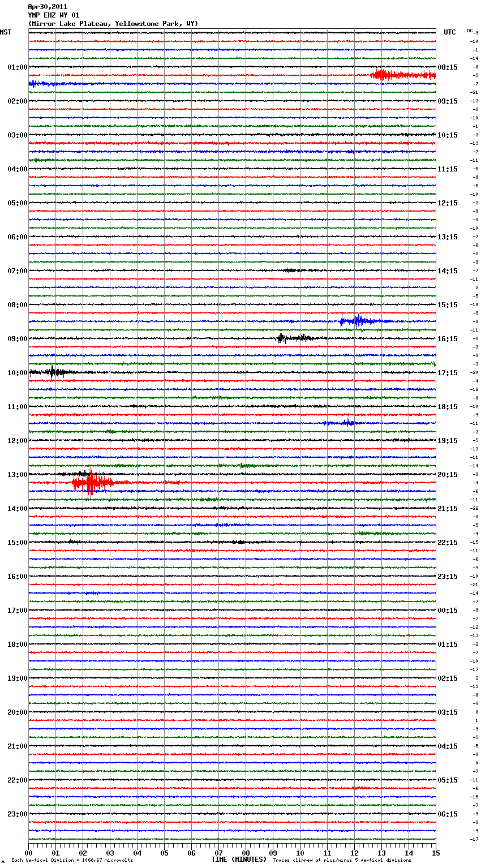Select the 13:00 MST time label
Image resolution: width=481 pixels, height=868 pixels.
pos(18,475)
